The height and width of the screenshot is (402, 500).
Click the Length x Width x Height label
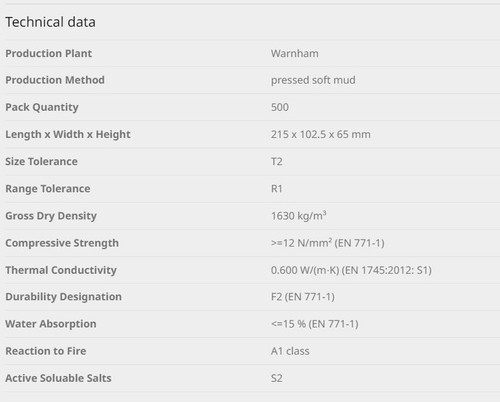[68, 134]
